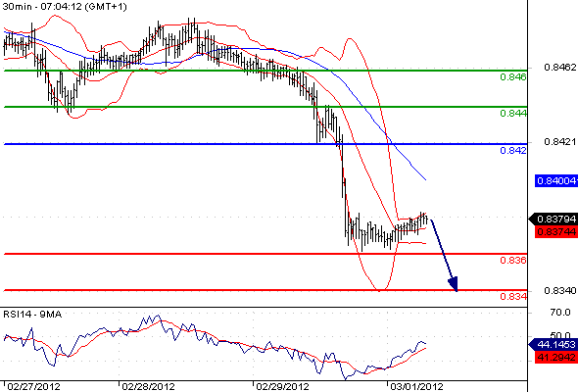Click the dark blue arrowhead at 0.834
Screen dimensions: 578x392
(454, 284)
